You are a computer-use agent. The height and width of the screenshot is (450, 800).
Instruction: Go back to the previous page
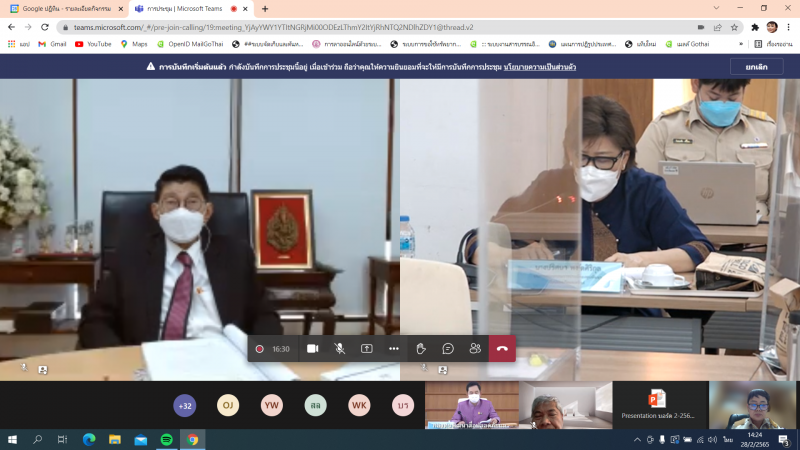[x=11, y=27]
